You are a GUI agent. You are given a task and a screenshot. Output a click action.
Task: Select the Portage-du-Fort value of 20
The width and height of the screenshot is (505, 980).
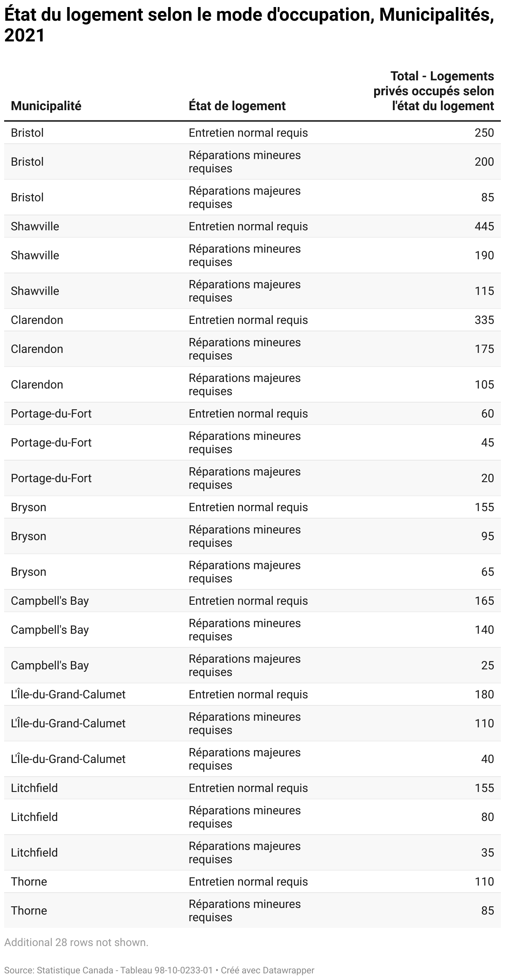pyautogui.click(x=488, y=478)
